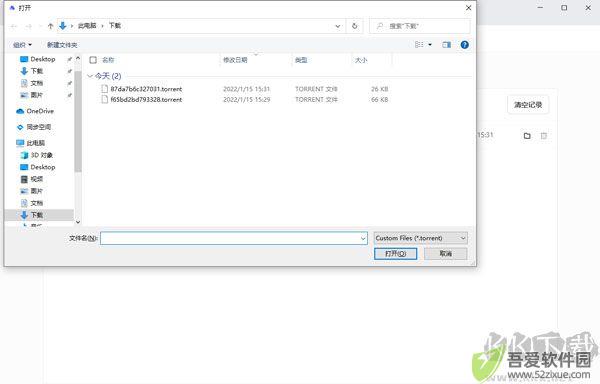The width and height of the screenshot is (600, 384).
Task: Go back with the back arrow
Action: click(14, 26)
